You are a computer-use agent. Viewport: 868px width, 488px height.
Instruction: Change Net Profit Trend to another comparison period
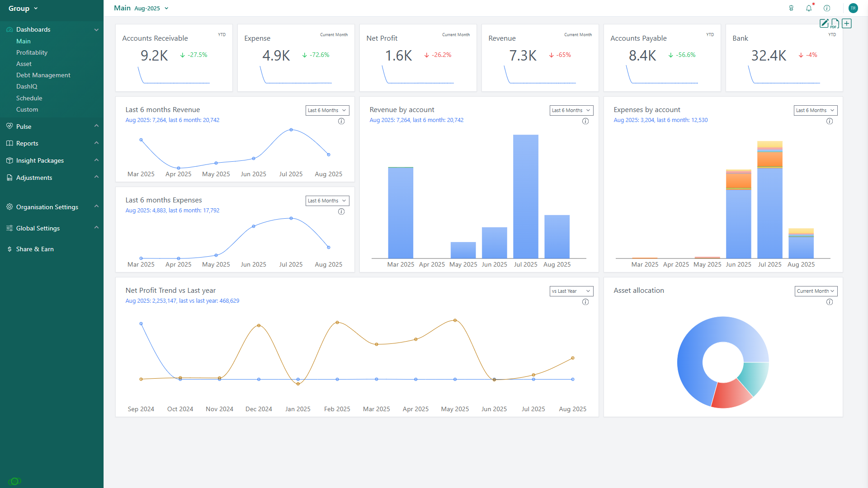[x=571, y=291]
